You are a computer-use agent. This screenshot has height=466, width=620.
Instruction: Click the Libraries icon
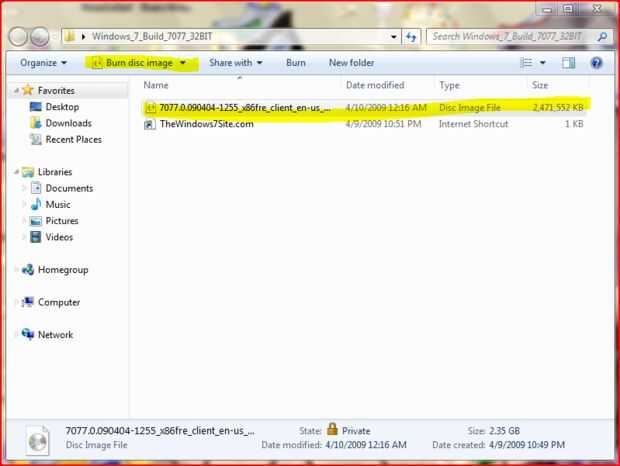pyautogui.click(x=28, y=172)
